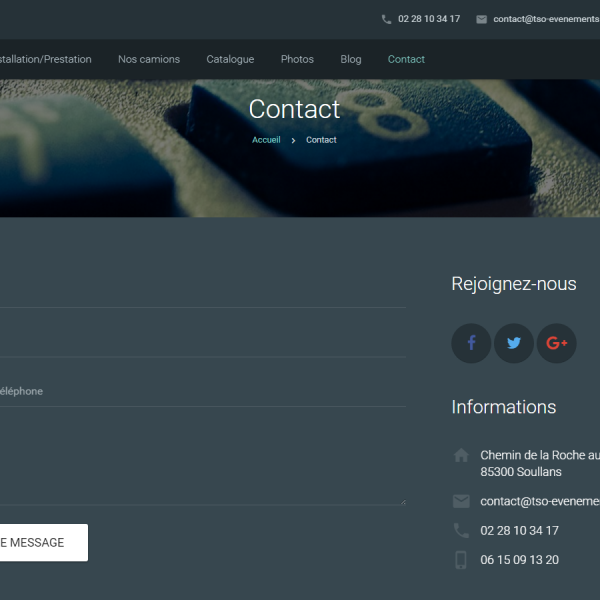Click the envelope icon under Informations
This screenshot has height=600, width=600.
pyautogui.click(x=461, y=501)
